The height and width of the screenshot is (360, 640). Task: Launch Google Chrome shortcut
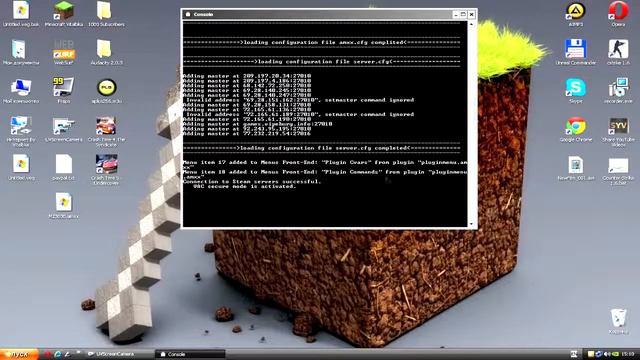coord(576,130)
